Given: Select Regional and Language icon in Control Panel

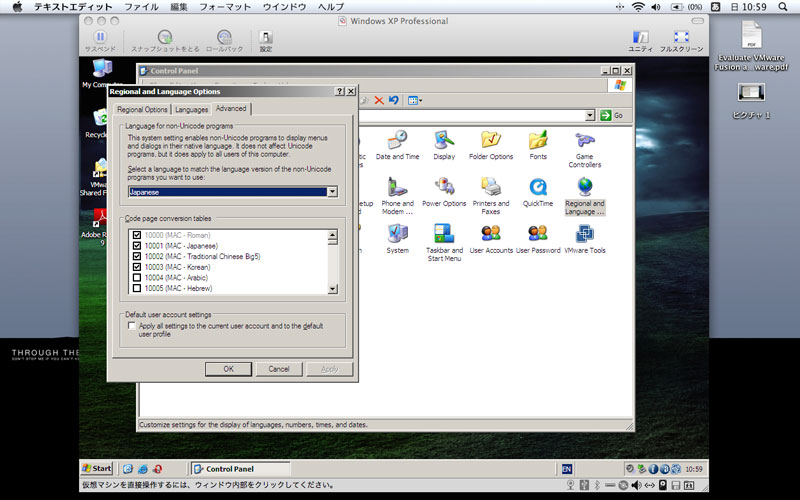Looking at the screenshot, I should 585,196.
